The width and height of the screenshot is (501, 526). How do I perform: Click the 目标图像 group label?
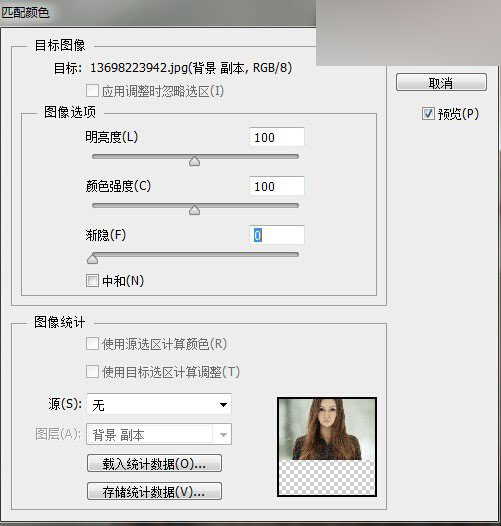[60, 45]
